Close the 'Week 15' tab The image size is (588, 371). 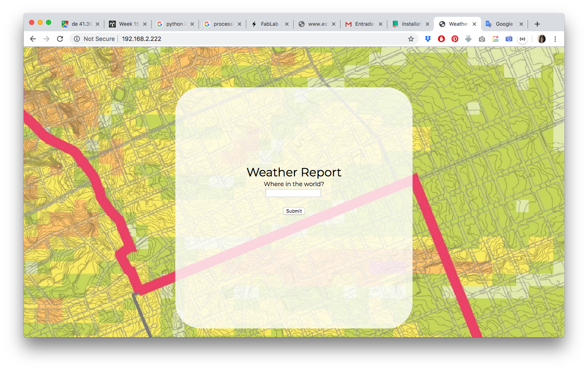(x=145, y=24)
